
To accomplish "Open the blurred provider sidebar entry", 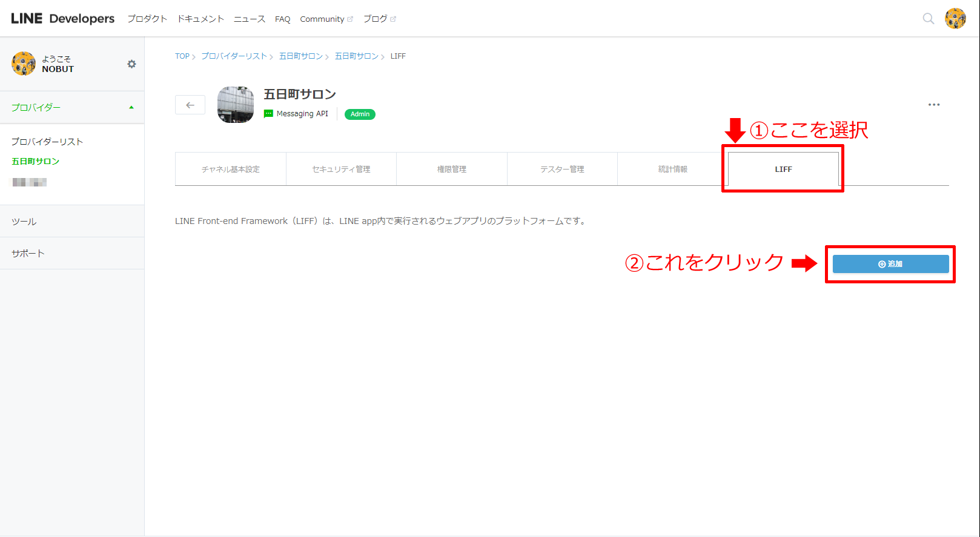I will click(x=30, y=182).
